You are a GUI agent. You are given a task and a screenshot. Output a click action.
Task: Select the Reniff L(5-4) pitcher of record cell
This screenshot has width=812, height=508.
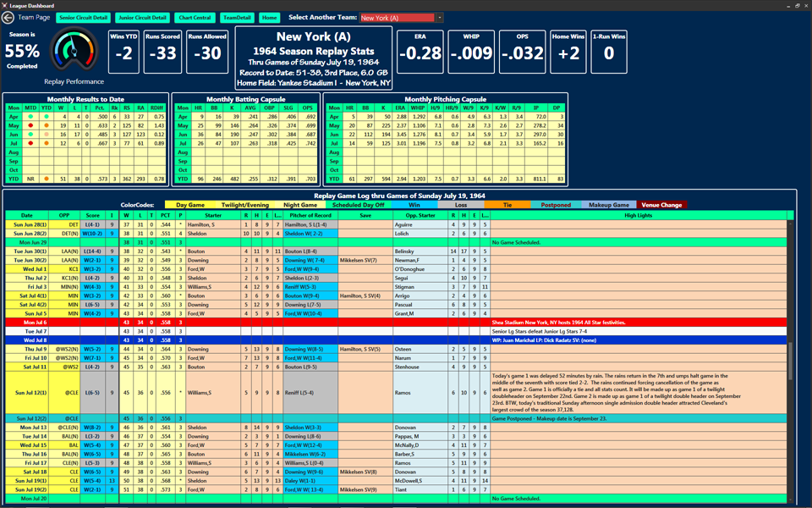click(310, 392)
